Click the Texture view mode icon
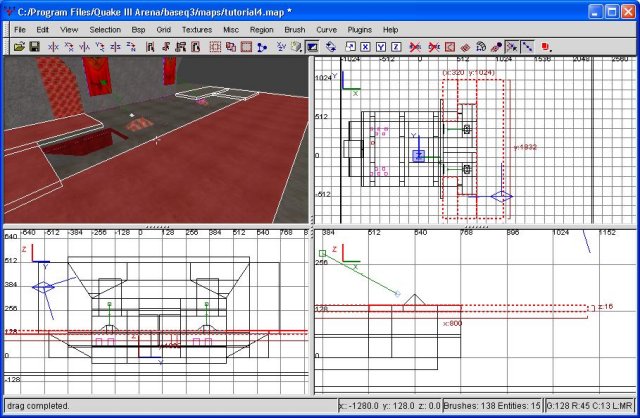The width and height of the screenshot is (640, 418). point(296,47)
